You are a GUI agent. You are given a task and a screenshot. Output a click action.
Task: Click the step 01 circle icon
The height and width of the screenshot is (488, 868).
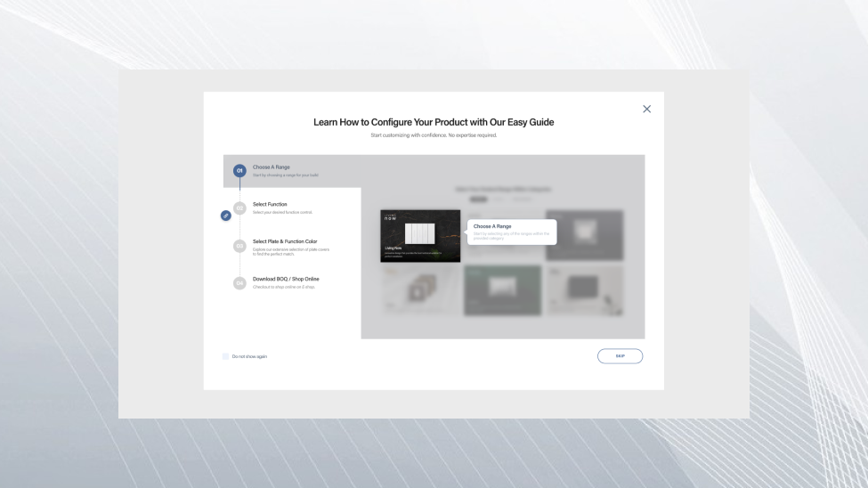239,171
